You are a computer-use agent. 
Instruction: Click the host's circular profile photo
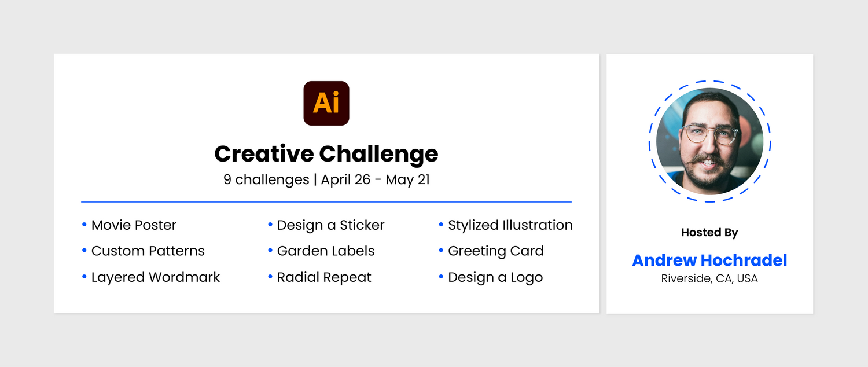click(709, 141)
